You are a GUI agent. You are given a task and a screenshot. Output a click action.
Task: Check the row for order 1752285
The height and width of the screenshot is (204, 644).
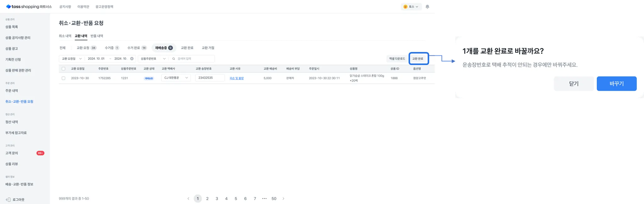pyautogui.click(x=64, y=78)
